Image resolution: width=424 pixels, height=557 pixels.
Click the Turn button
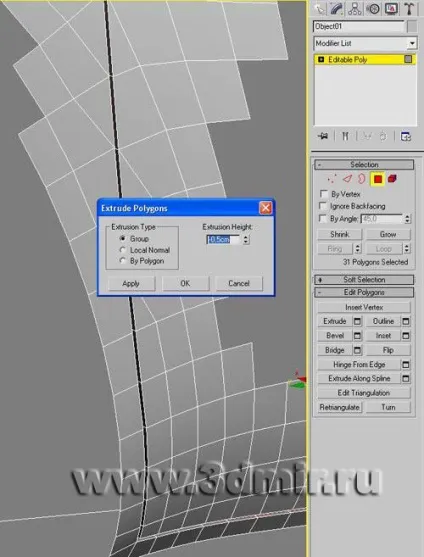(388, 407)
